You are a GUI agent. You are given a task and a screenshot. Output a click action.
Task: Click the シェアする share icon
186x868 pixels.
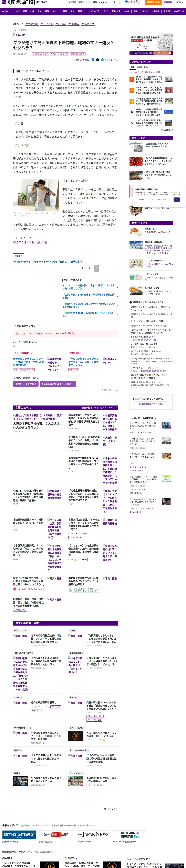pos(111,60)
